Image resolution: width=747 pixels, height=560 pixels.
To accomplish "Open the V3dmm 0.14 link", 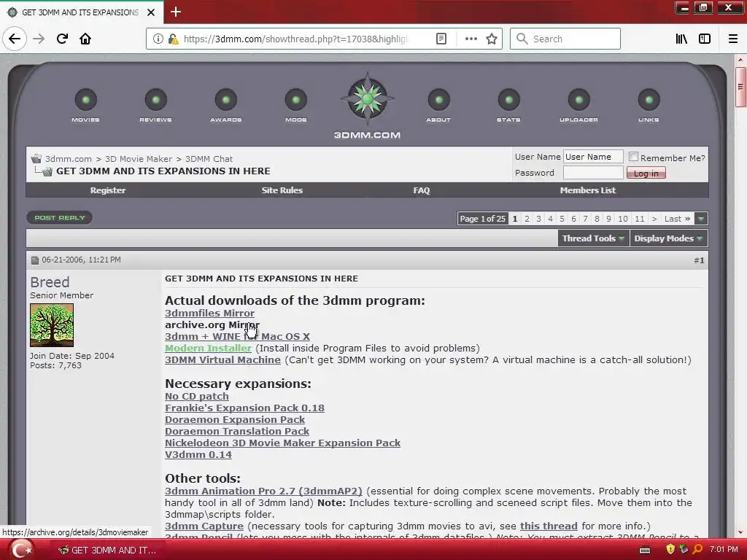I will (198, 455).
